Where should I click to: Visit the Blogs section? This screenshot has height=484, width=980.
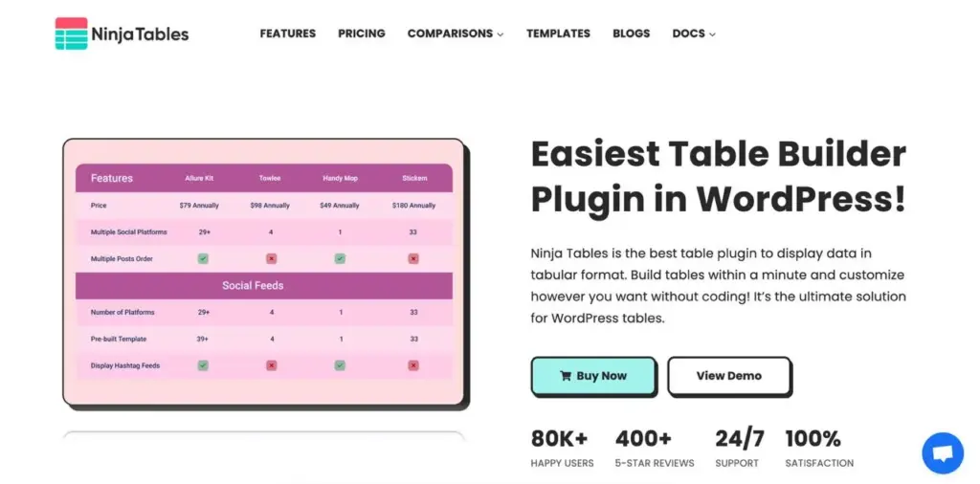631,33
